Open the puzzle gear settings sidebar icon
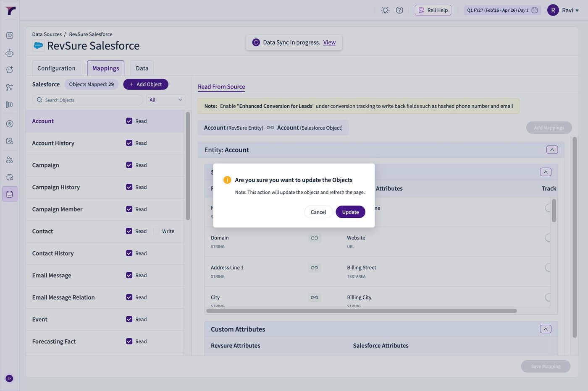The width and height of the screenshot is (588, 391). tap(10, 177)
